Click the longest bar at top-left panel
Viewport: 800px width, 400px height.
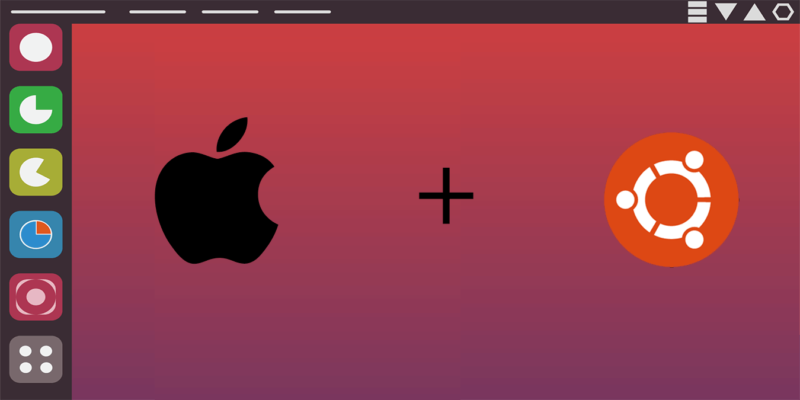coord(58,12)
